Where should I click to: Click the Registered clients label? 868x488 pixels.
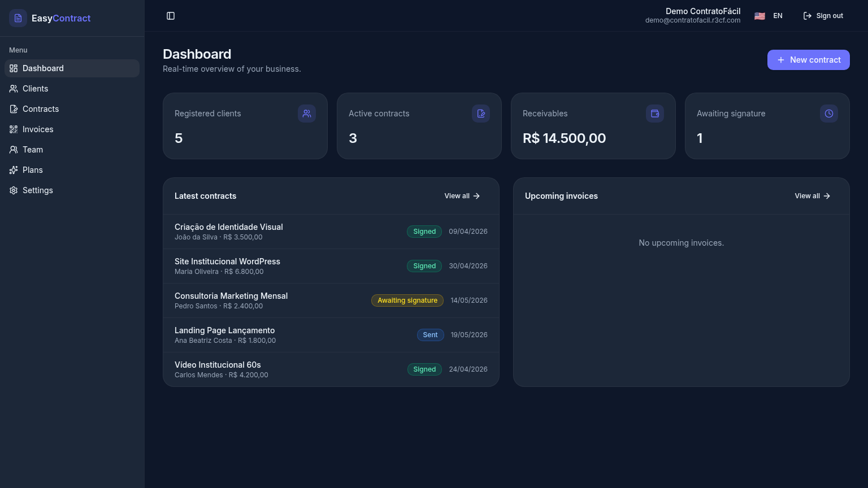pos(208,114)
